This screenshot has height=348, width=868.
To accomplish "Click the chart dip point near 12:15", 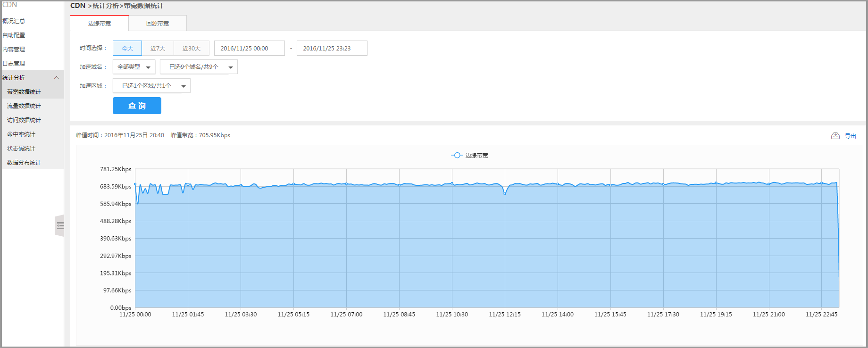I will (505, 194).
